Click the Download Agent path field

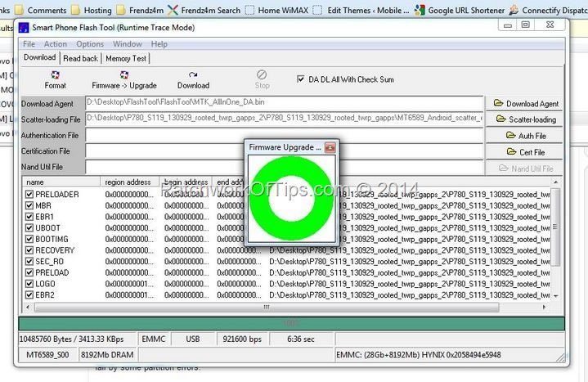(285, 103)
